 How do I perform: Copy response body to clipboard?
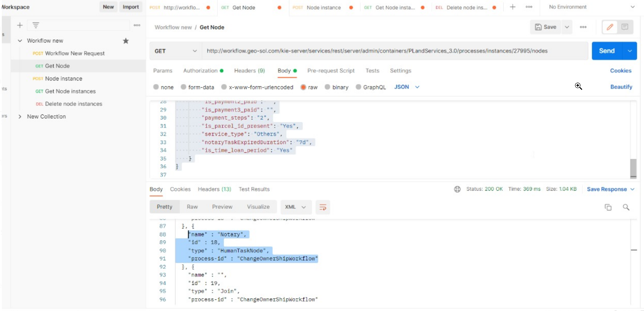[x=608, y=207]
